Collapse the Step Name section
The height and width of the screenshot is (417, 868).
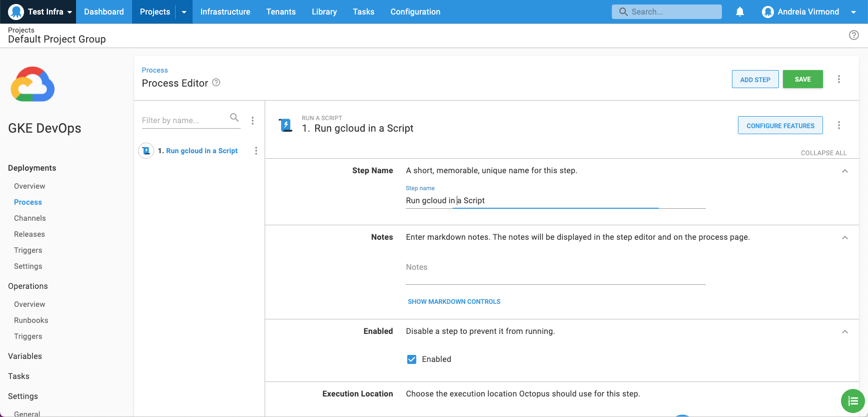click(x=845, y=171)
